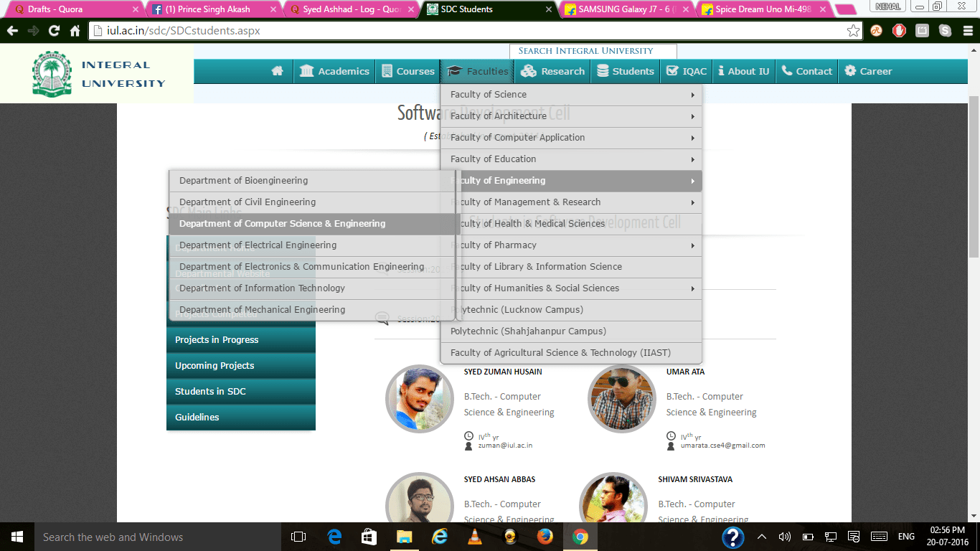Expand Faculty of Humanities & Social Sciences
The image size is (980, 551).
571,288
